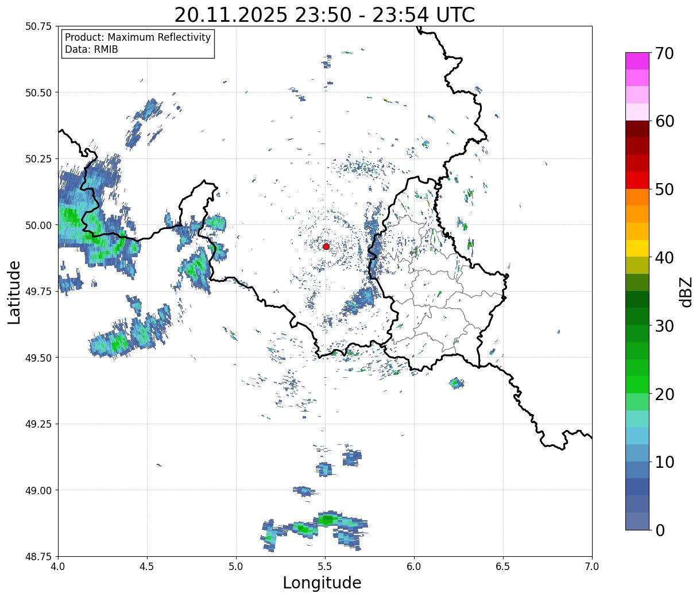Click the latitude tick label 50.75
The height and width of the screenshot is (597, 700).
[38, 26]
